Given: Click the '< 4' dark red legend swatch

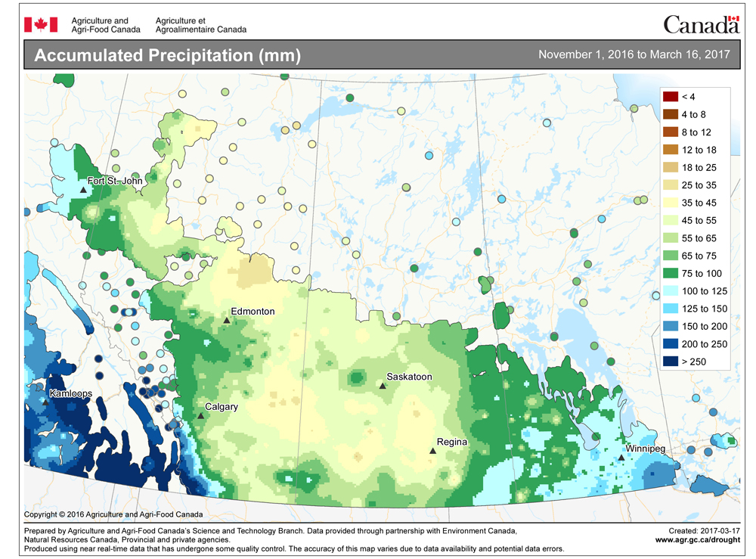Looking at the screenshot, I should pos(669,97).
